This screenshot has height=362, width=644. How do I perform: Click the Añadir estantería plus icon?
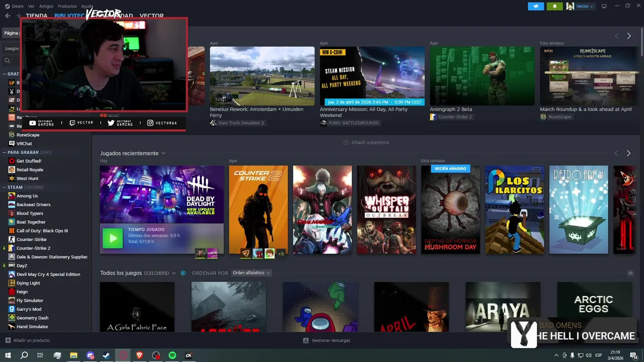(x=346, y=142)
